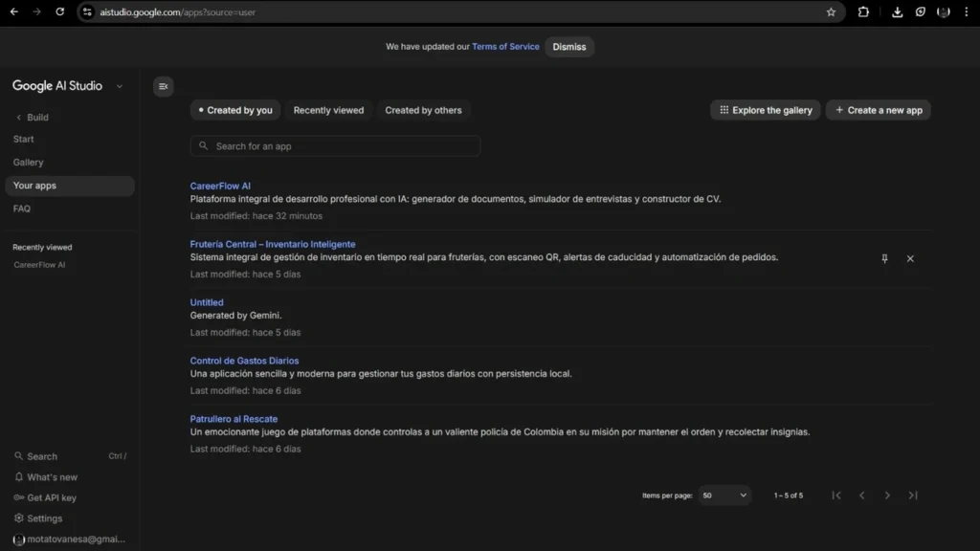This screenshot has width=980, height=551.
Task: Remove the Frutería Central app with X icon
Action: pyautogui.click(x=910, y=258)
